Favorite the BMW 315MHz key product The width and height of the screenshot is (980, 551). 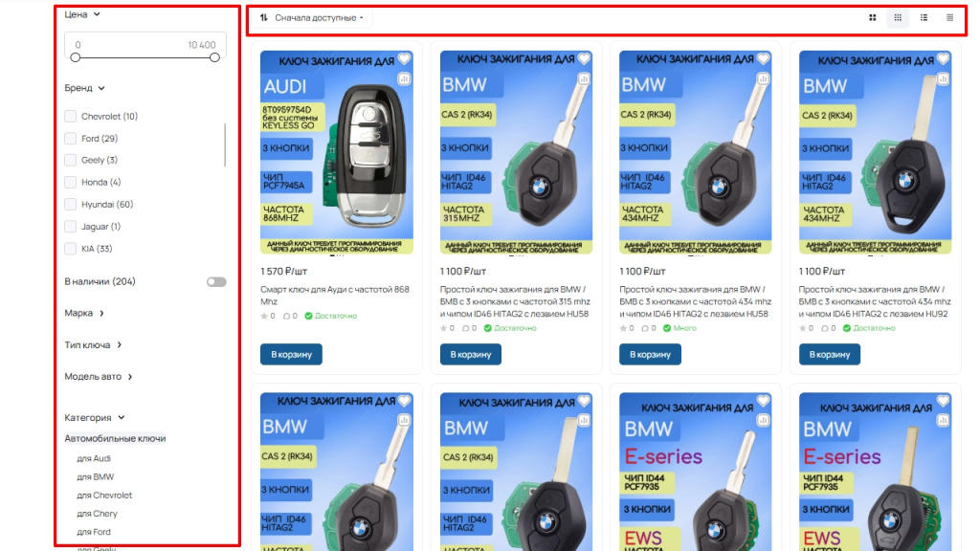click(584, 58)
